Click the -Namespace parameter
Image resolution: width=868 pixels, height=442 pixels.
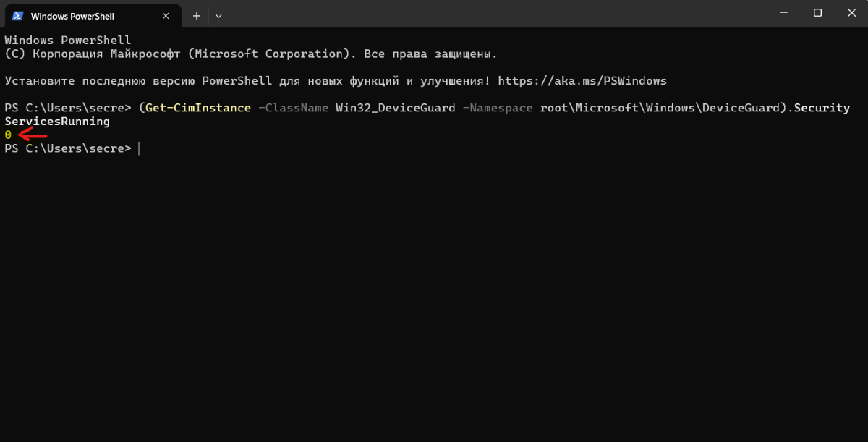point(498,108)
